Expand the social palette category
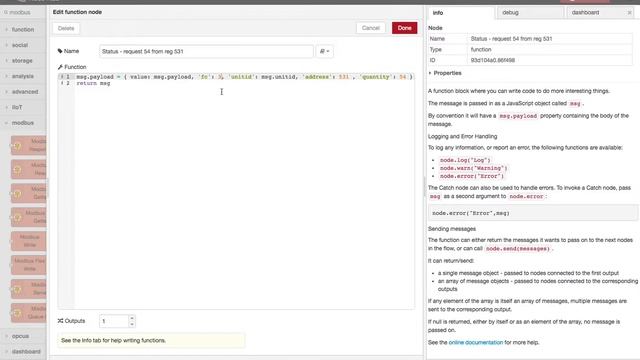640x360 pixels. 23,45
